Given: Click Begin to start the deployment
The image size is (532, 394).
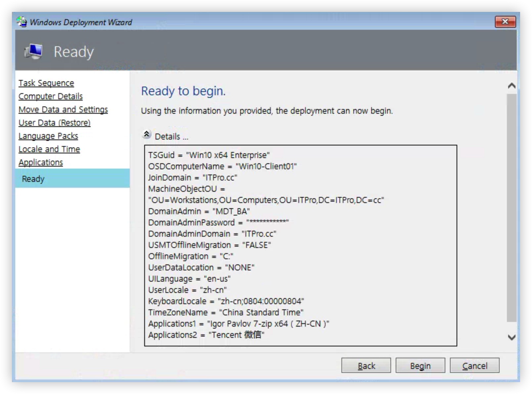Looking at the screenshot, I should [420, 366].
